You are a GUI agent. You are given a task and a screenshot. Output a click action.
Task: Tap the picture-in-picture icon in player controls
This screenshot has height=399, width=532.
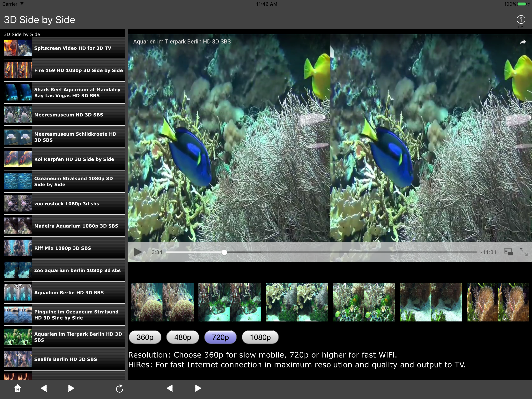tap(508, 252)
